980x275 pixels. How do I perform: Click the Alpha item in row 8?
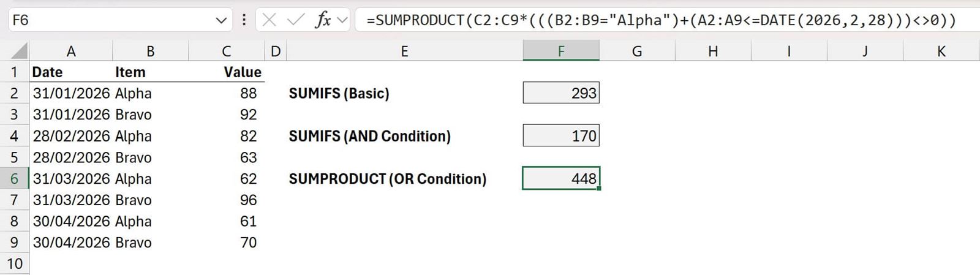(151, 221)
